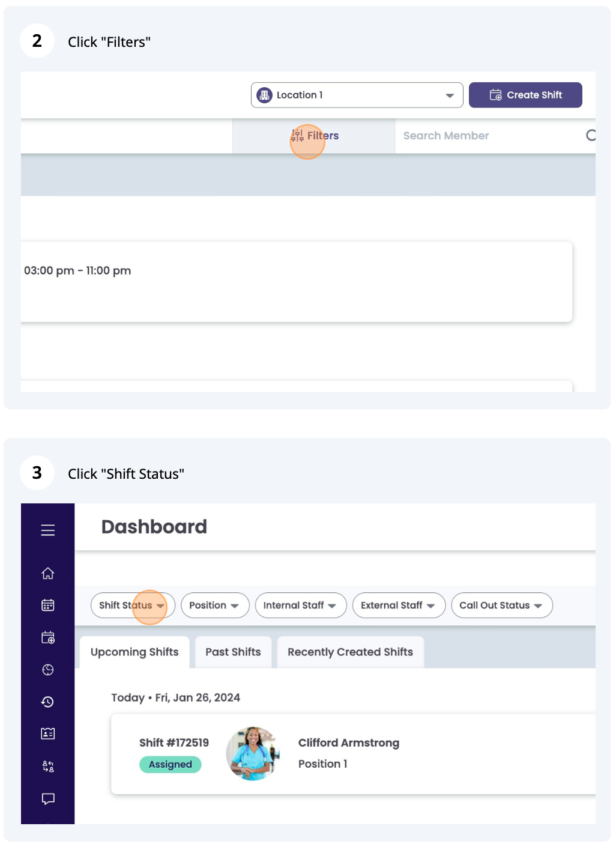Open the Internal Staff filter dropdown
This screenshot has width=616, height=847.
pyautogui.click(x=300, y=606)
